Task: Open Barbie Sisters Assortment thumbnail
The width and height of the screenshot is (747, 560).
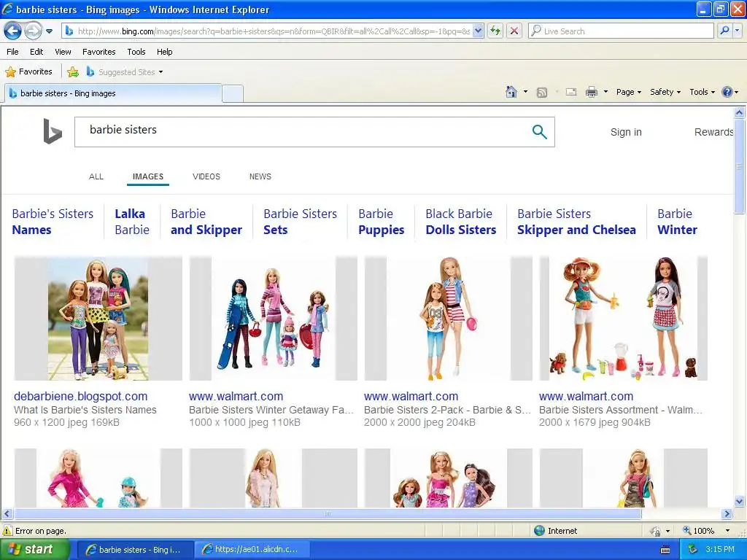Action: coord(623,318)
